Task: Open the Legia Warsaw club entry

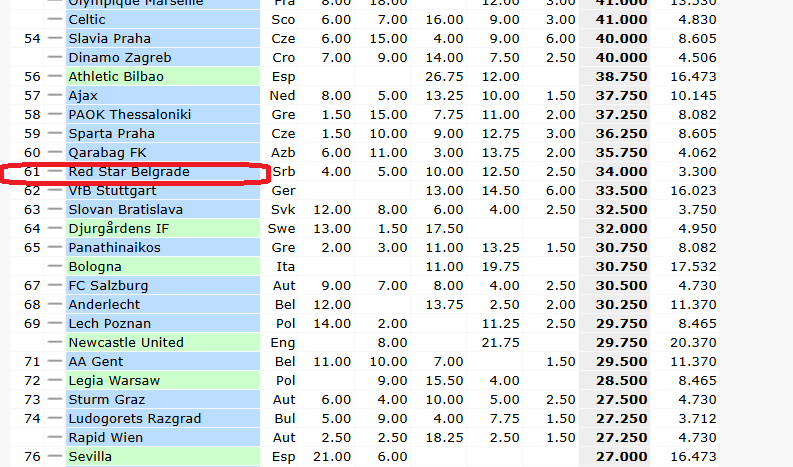Action: [114, 380]
